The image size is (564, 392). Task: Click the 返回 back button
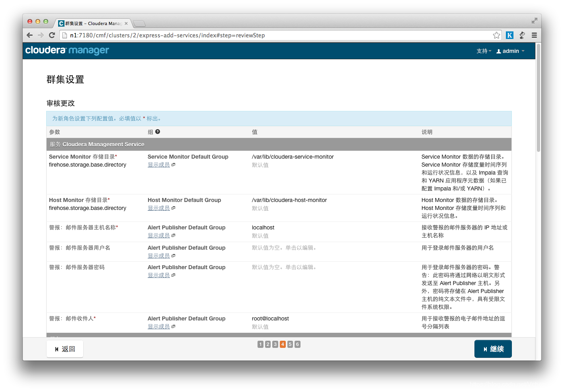pyautogui.click(x=65, y=349)
